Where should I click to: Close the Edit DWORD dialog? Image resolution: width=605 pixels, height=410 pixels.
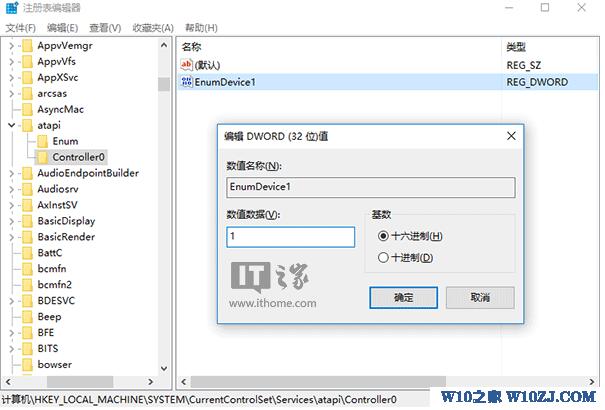[512, 136]
